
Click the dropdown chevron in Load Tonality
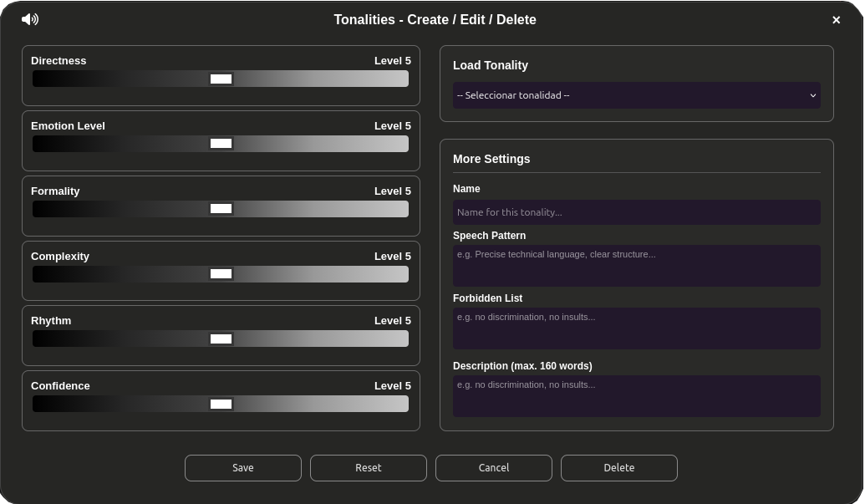812,95
